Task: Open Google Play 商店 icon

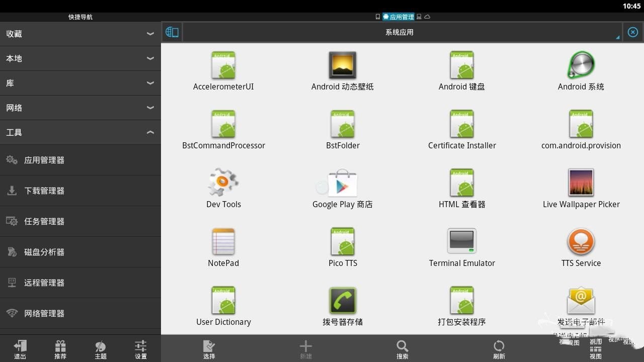Action: (x=343, y=183)
